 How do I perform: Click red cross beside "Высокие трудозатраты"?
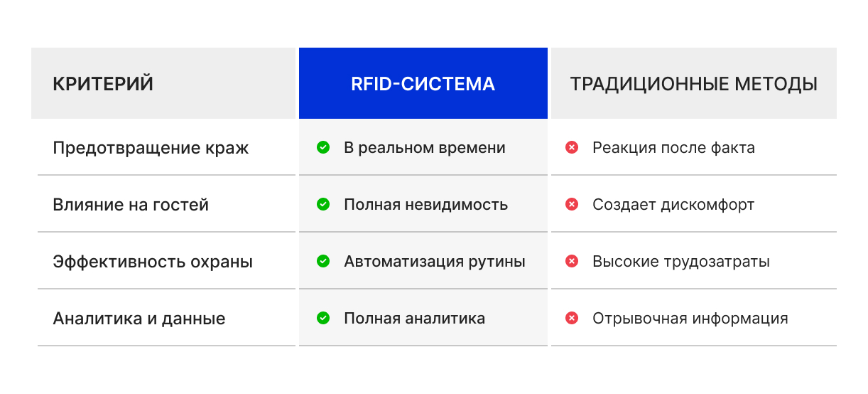(571, 262)
